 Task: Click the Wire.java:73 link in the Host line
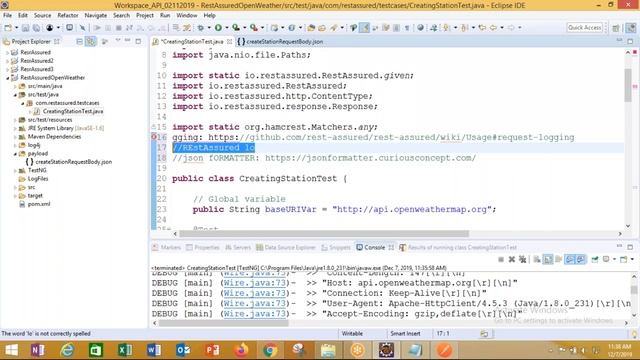pyautogui.click(x=254, y=283)
